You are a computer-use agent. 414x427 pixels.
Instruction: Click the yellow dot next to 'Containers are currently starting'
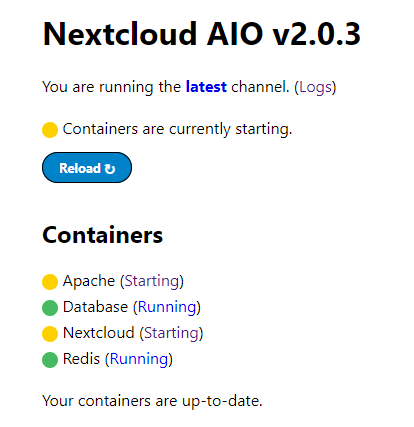point(50,130)
